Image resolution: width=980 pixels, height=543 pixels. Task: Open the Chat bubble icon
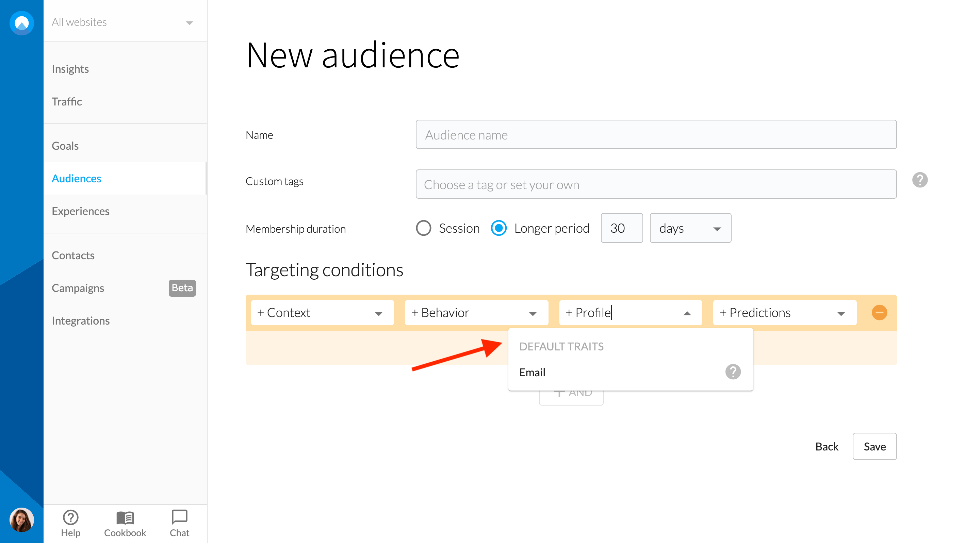click(x=179, y=517)
